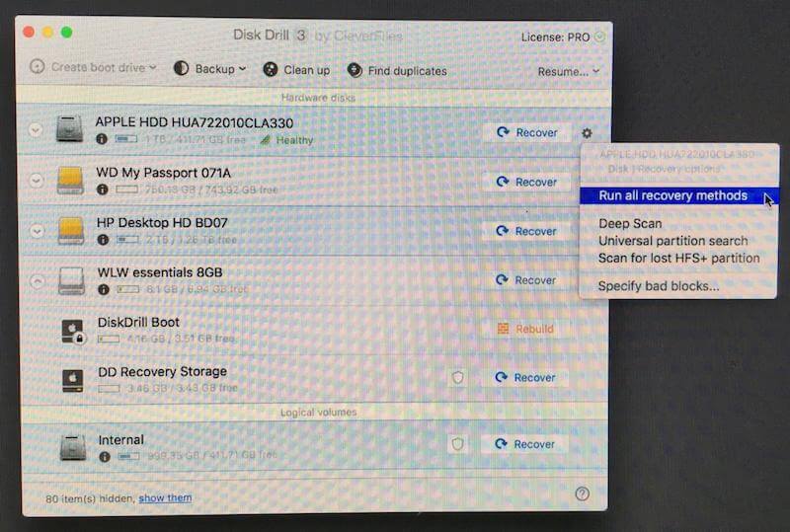Click Rebuild for DiskDrill Boot

[525, 329]
